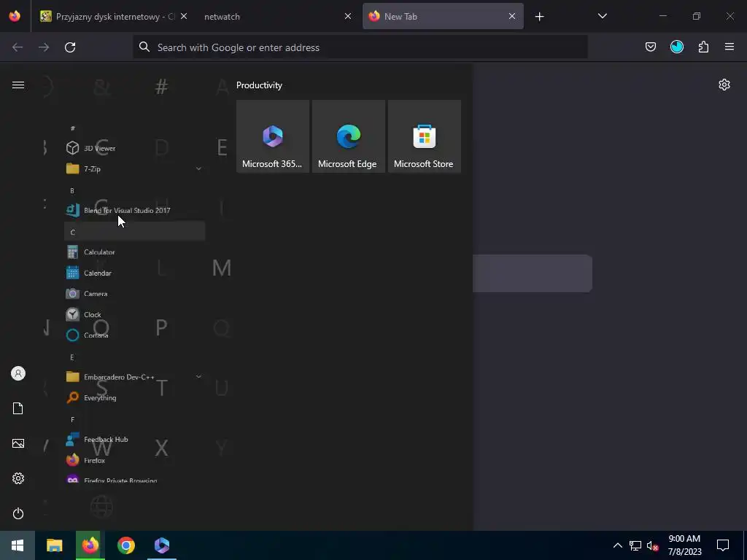Close the Przyjazny dysk internetowy tab
Image resolution: width=747 pixels, height=560 pixels.
point(183,16)
